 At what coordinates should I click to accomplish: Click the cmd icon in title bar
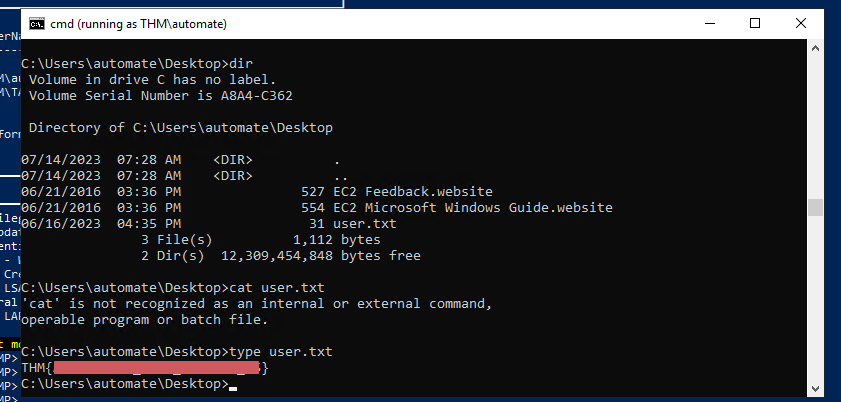(35, 22)
